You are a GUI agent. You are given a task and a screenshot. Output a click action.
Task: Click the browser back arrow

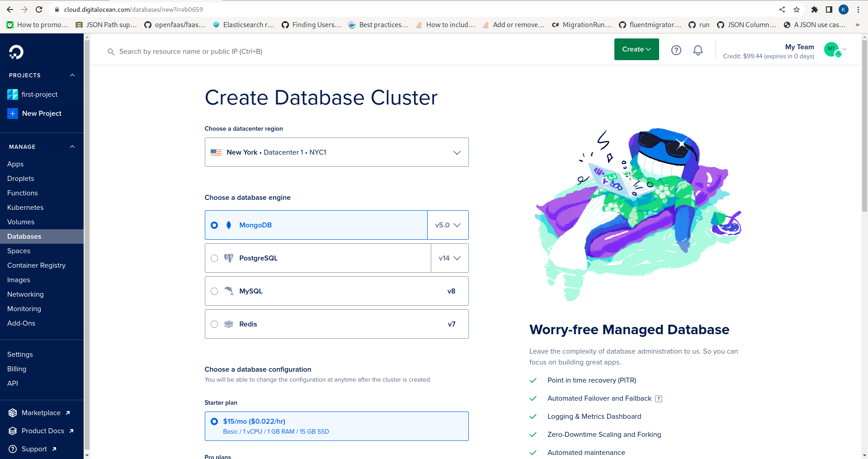10,9
